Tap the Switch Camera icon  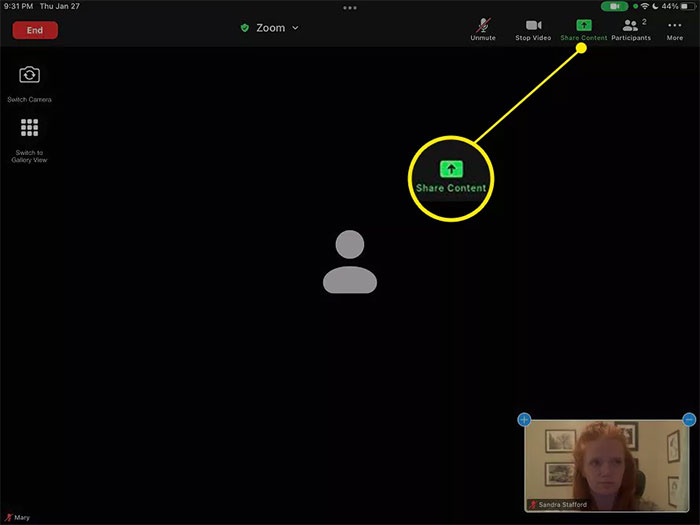30,76
